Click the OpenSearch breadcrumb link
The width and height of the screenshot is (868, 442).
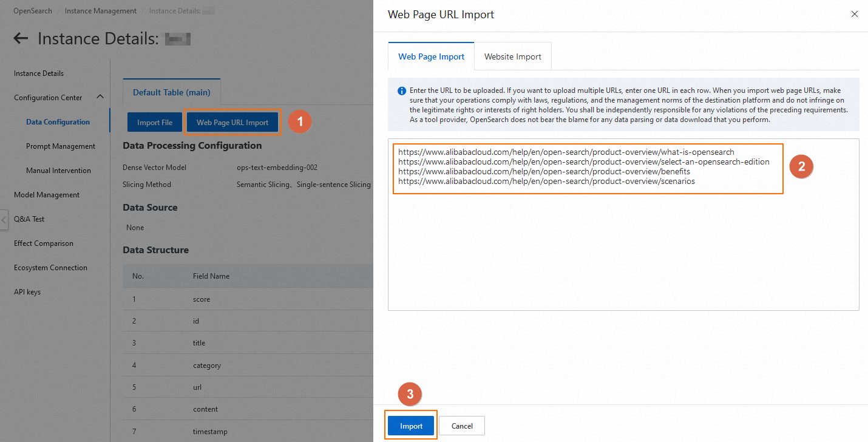coord(33,11)
